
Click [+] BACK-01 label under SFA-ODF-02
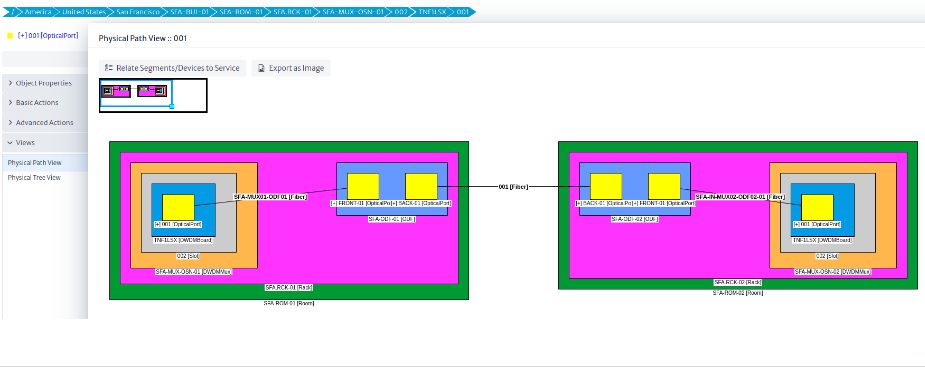click(603, 203)
